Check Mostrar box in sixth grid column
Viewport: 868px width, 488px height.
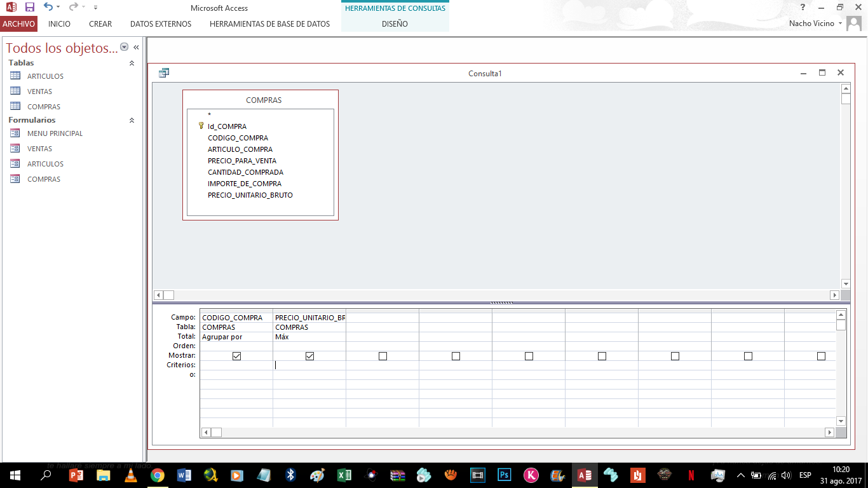click(x=602, y=356)
